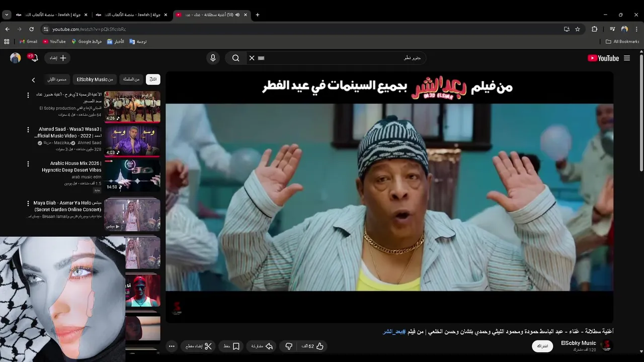The width and height of the screenshot is (644, 362).
Task: Open the Gmail bookmark
Action: [x=28, y=42]
